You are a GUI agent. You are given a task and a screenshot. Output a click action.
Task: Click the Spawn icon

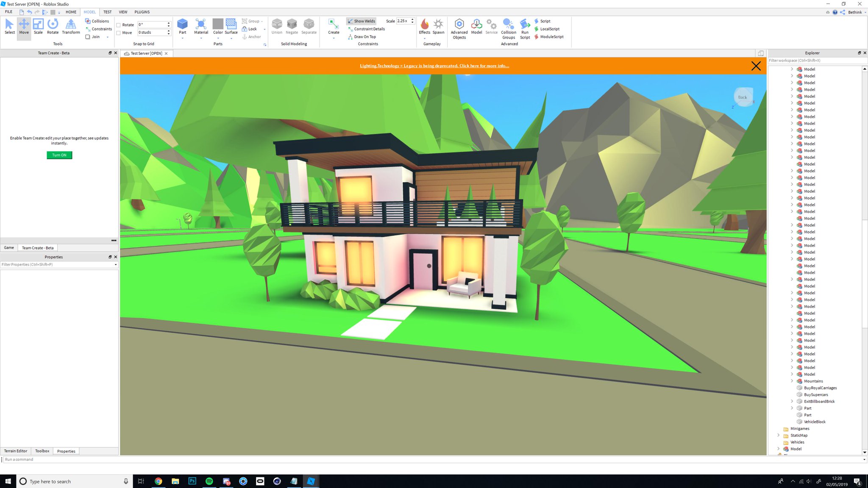(438, 25)
